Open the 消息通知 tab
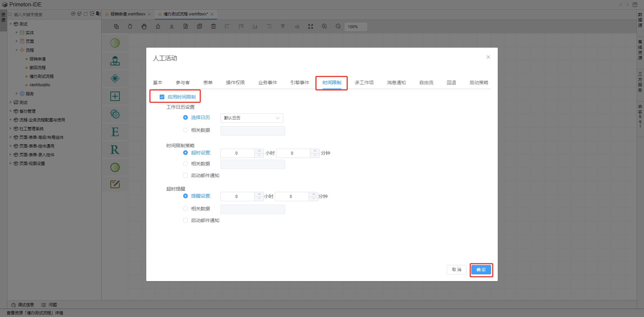Screen dimensions: 644x317 [x=396, y=83]
